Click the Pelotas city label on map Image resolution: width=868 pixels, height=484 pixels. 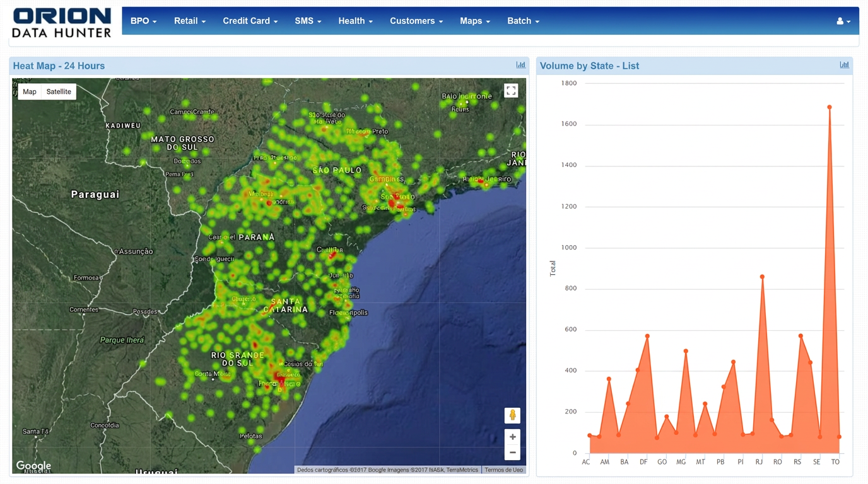coord(250,436)
